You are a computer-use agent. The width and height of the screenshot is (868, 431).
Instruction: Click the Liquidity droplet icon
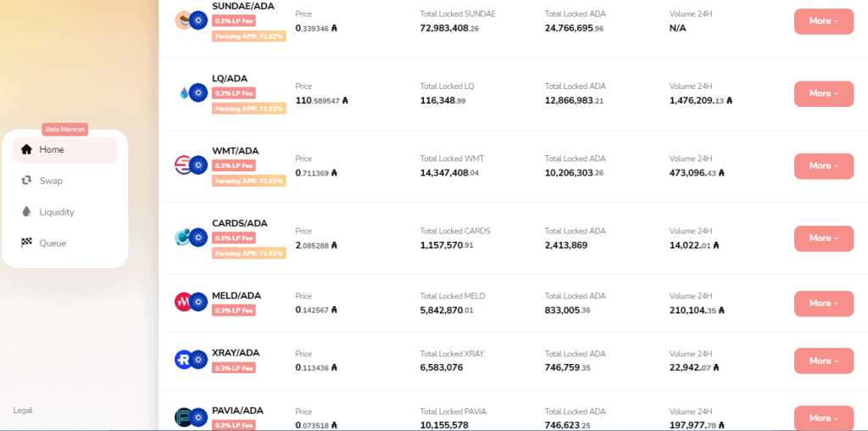click(x=26, y=212)
